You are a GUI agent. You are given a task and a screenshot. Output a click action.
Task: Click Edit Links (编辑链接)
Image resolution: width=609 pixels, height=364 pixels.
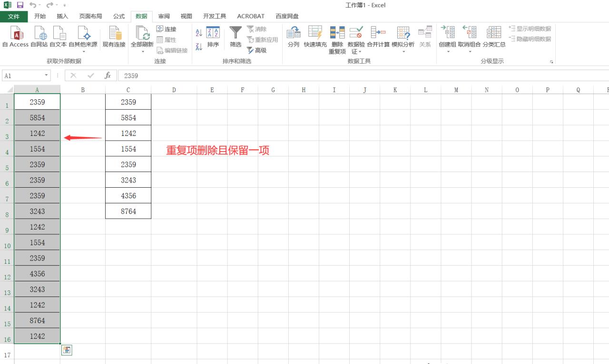tap(172, 50)
